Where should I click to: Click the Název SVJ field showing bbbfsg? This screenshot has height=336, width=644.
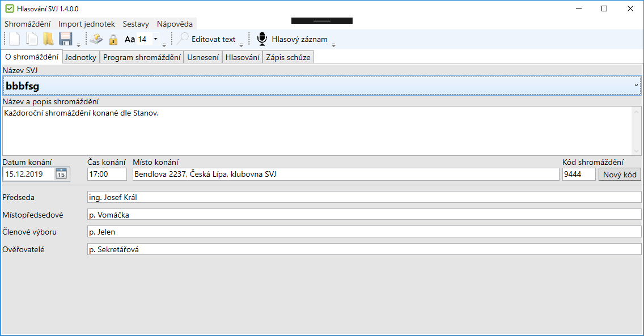tap(321, 86)
